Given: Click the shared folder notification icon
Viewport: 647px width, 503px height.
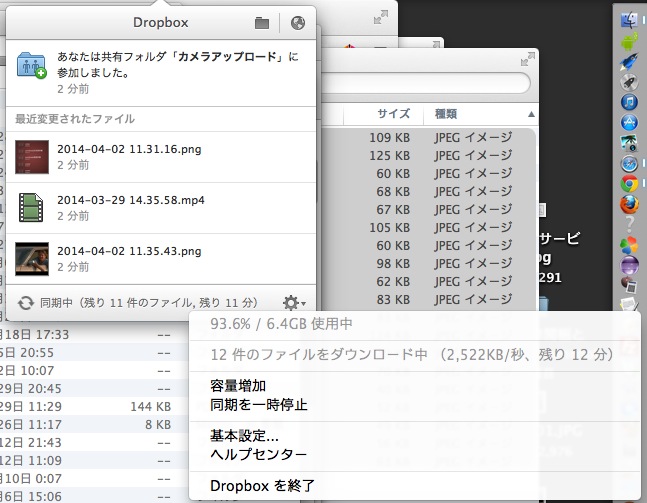Looking at the screenshot, I should pos(32,65).
